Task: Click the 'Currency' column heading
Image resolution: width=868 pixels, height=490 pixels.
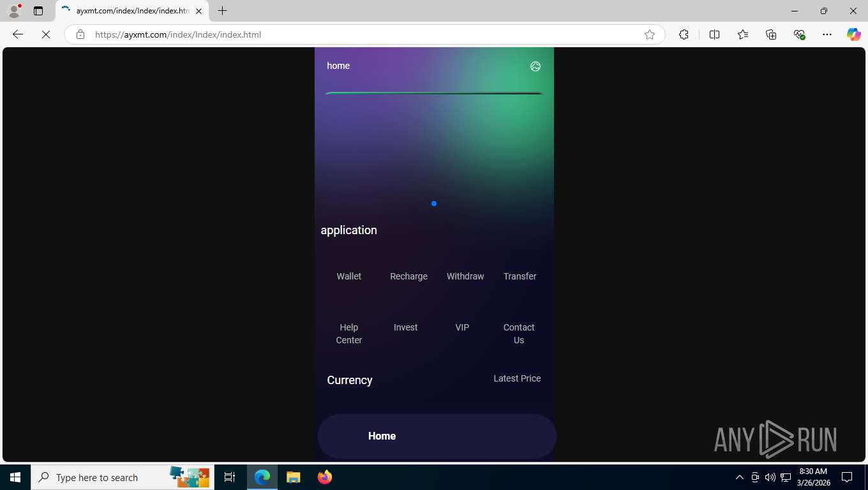Action: [350, 380]
